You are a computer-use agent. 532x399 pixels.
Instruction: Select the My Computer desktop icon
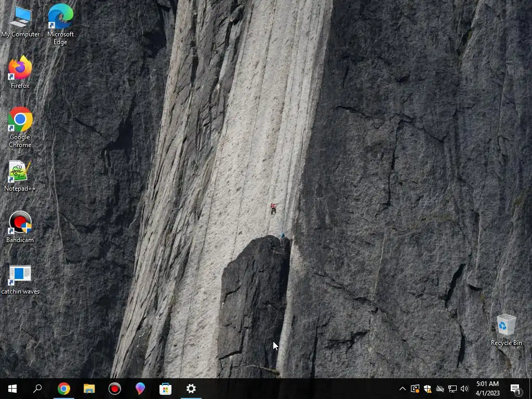point(20,21)
